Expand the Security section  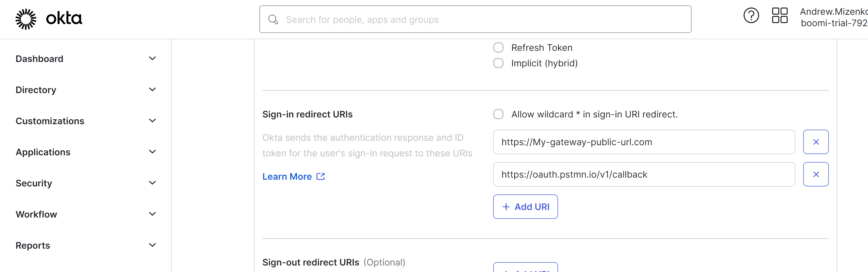pyautogui.click(x=34, y=183)
